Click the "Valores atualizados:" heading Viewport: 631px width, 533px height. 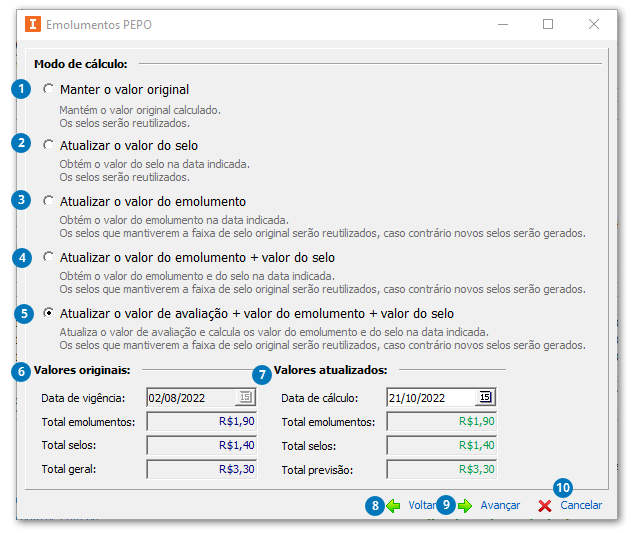[330, 370]
